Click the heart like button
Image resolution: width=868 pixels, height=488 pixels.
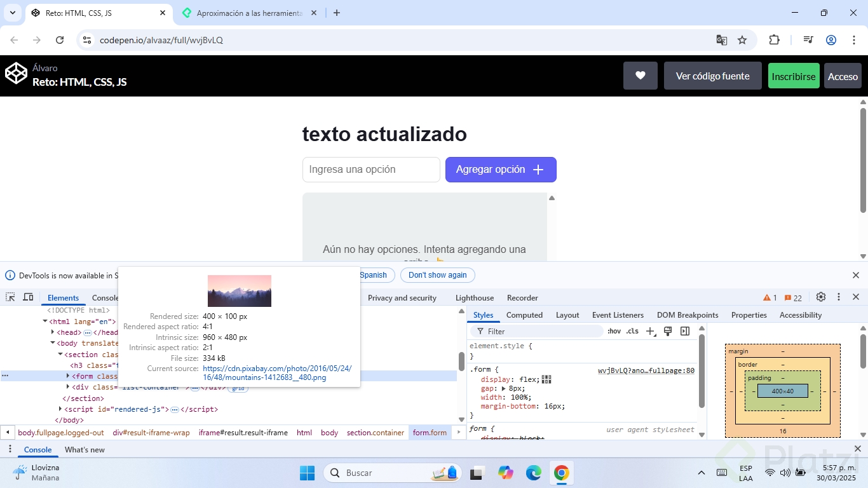(641, 76)
